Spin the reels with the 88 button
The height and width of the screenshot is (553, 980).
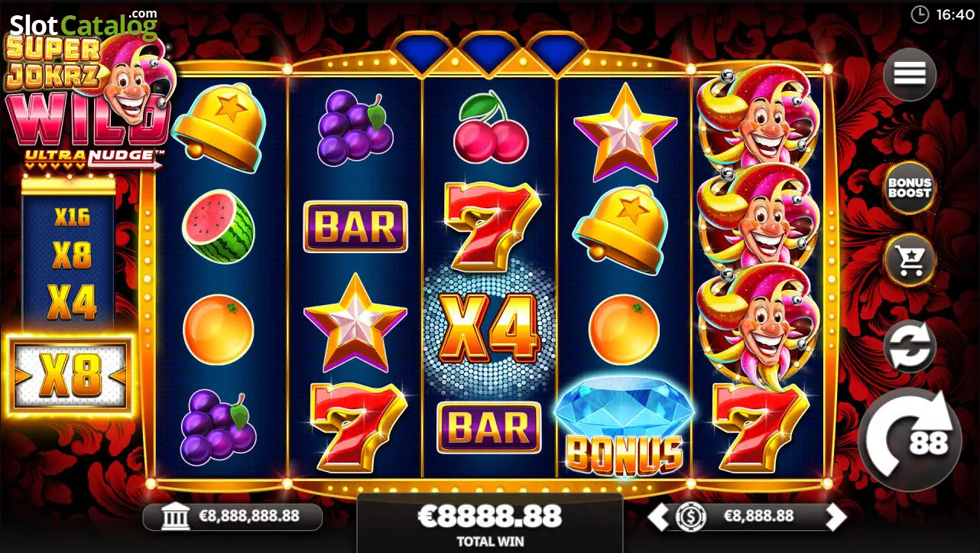click(x=910, y=440)
